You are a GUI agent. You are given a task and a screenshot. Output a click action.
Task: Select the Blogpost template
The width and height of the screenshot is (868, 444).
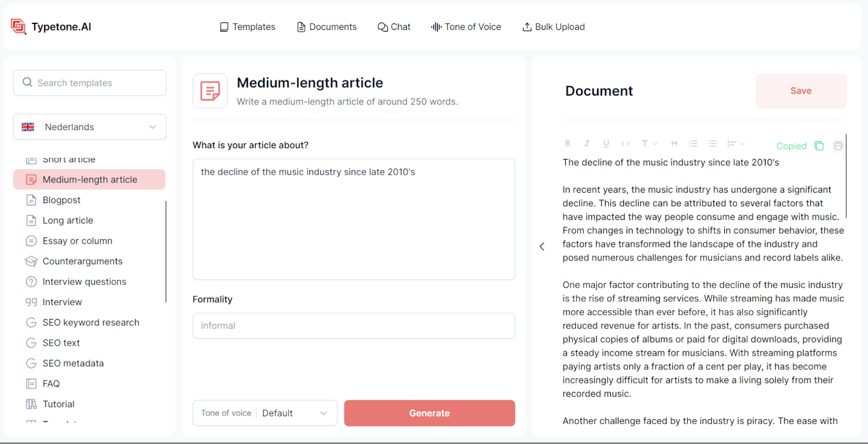[x=61, y=200]
